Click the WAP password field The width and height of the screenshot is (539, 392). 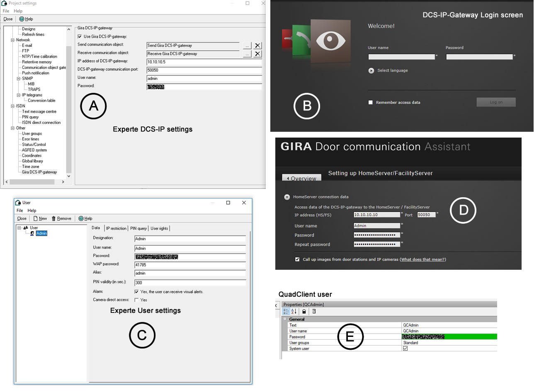(190, 265)
